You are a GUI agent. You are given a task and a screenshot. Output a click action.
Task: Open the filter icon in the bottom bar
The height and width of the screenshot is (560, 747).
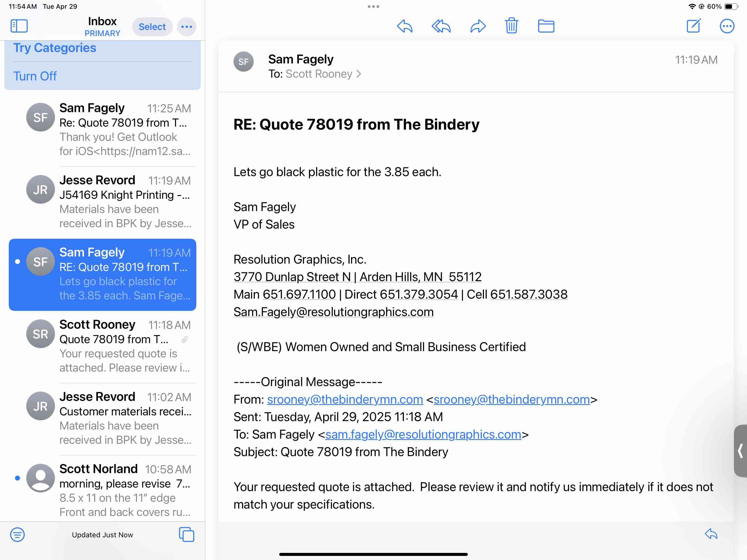(17, 534)
